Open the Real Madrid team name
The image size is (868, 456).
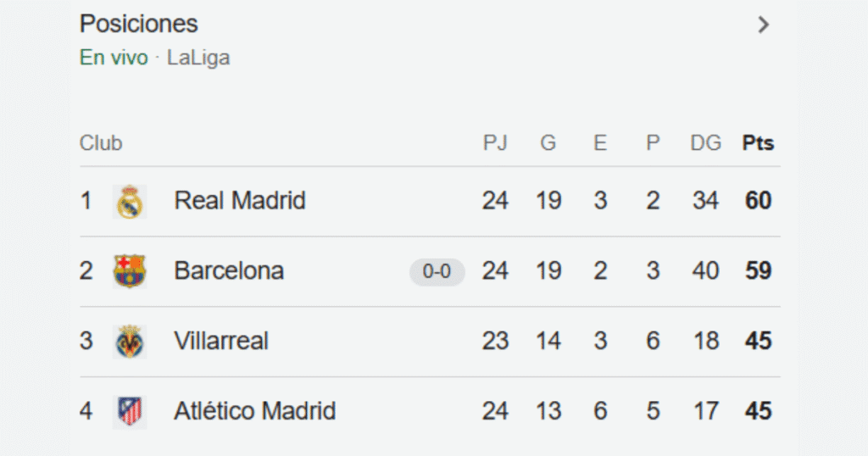[240, 201]
